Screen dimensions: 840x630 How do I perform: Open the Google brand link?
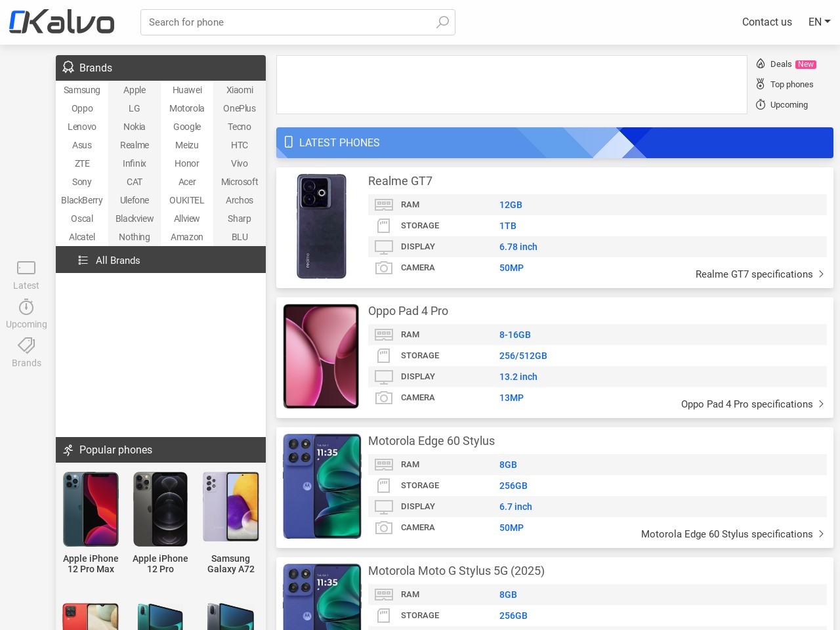coord(187,127)
